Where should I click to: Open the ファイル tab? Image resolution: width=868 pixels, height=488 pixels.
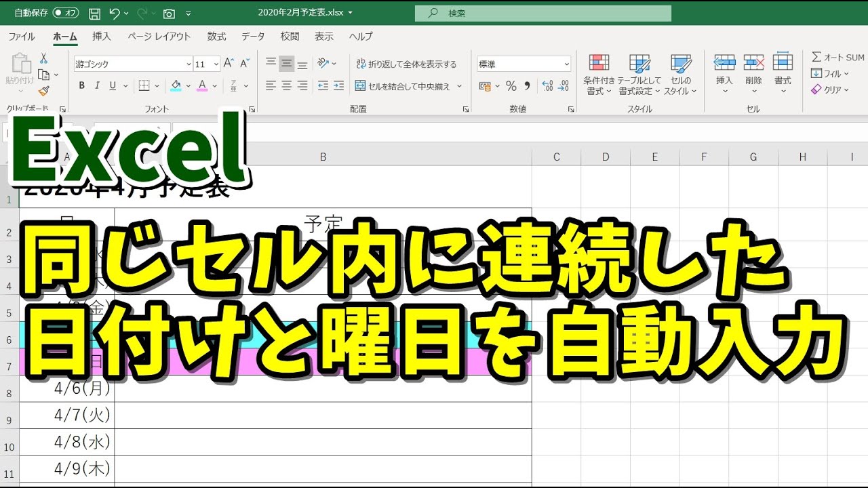[22, 37]
